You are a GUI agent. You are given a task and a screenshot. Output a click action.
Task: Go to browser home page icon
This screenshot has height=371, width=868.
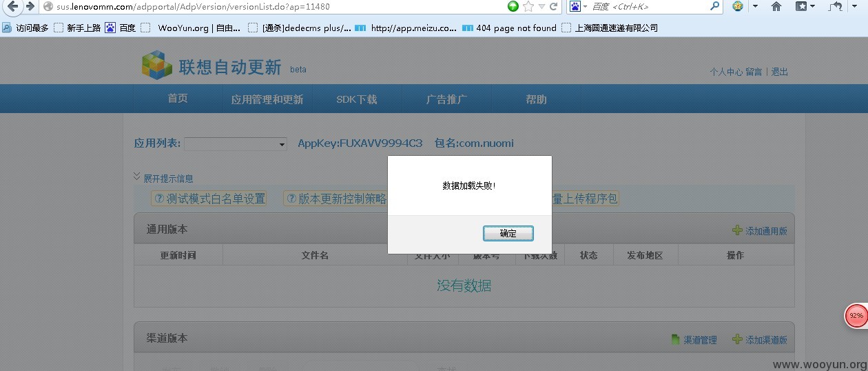pos(776,6)
